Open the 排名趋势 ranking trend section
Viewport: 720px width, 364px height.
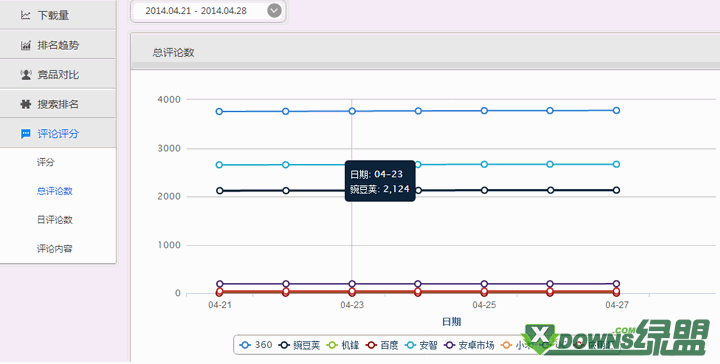[x=58, y=45]
